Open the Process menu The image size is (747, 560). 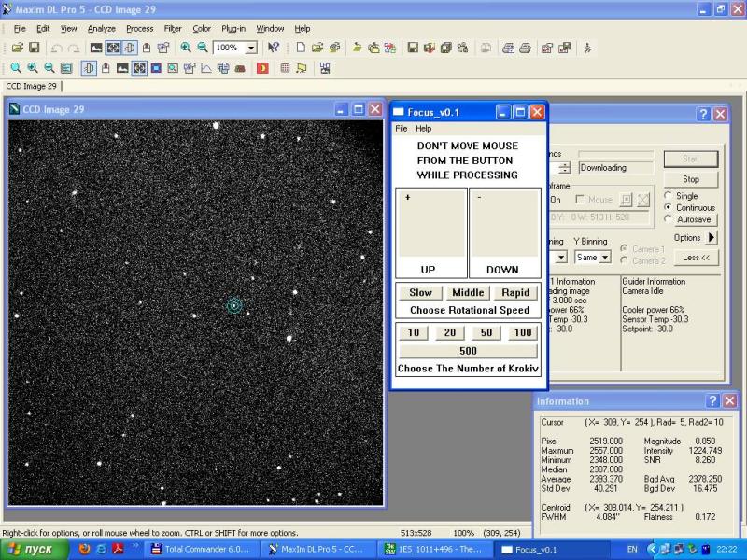coord(139,29)
